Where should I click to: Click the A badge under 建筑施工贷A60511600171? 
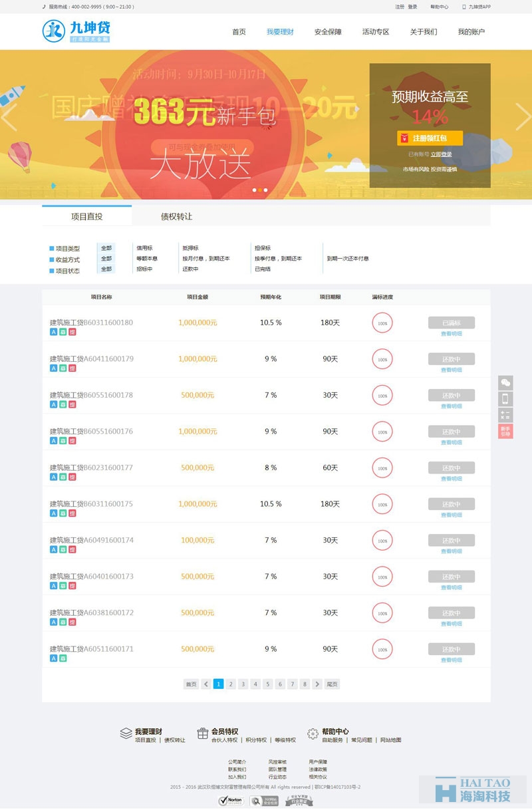coord(53,658)
